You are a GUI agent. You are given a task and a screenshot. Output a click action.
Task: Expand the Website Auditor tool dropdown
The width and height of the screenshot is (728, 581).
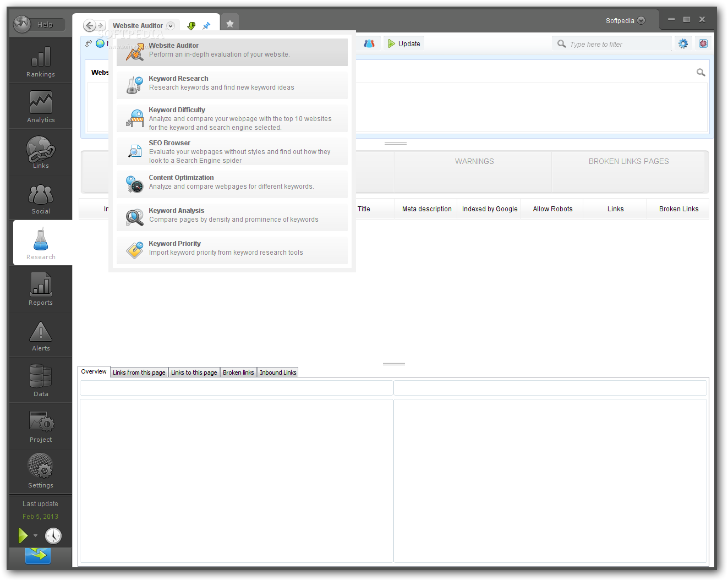point(171,26)
